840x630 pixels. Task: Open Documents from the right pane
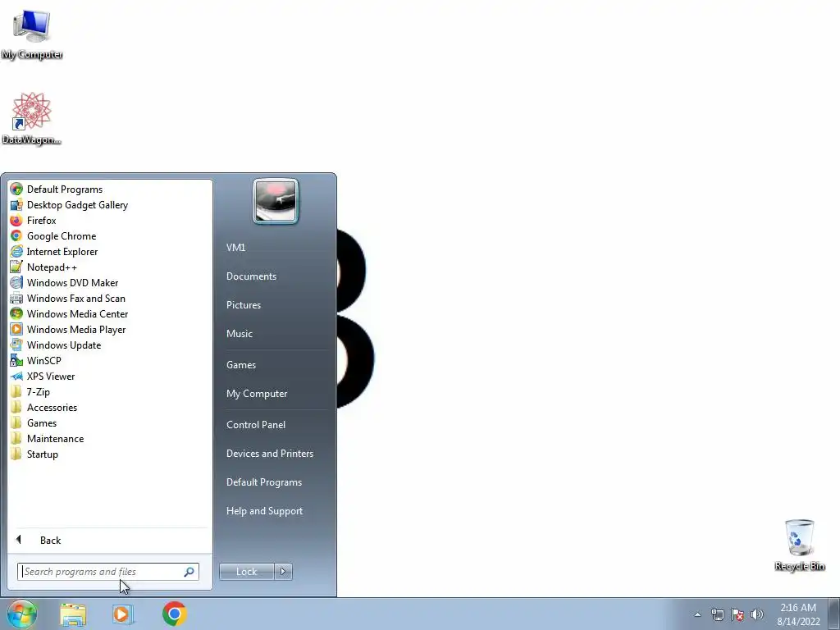251,276
